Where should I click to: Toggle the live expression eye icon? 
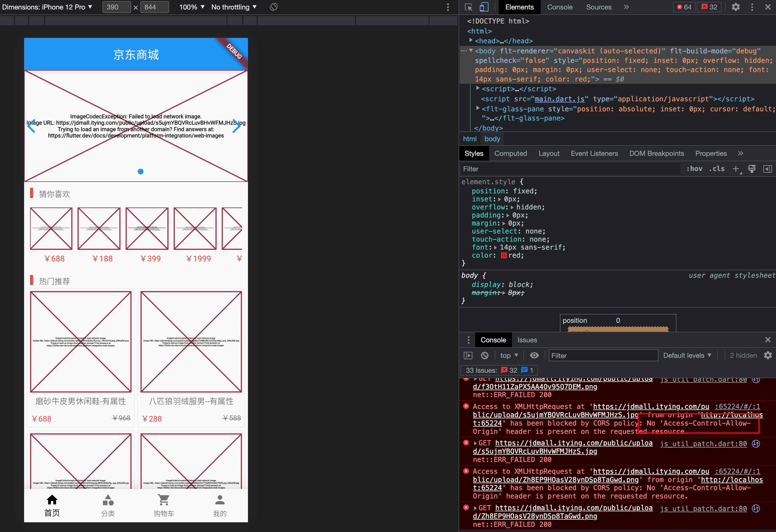[x=534, y=356]
